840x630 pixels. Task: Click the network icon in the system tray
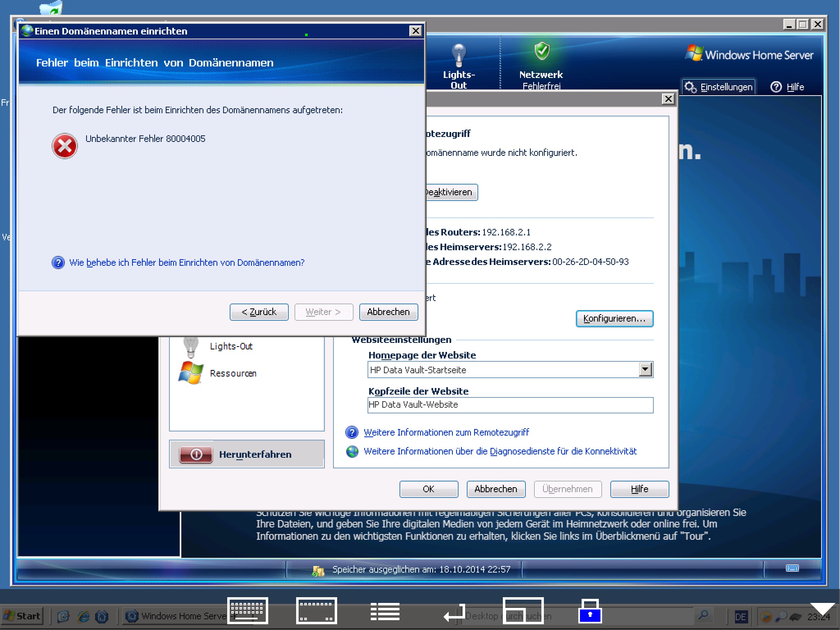796,616
